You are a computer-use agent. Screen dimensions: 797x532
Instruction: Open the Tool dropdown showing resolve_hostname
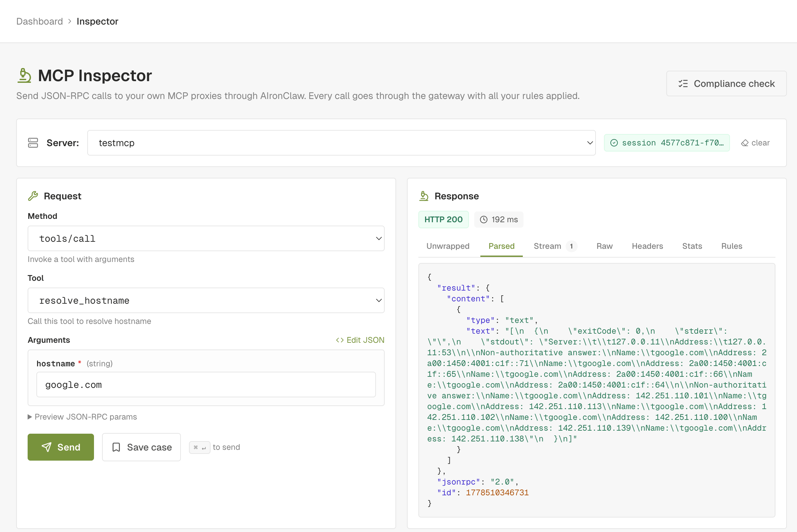click(206, 300)
